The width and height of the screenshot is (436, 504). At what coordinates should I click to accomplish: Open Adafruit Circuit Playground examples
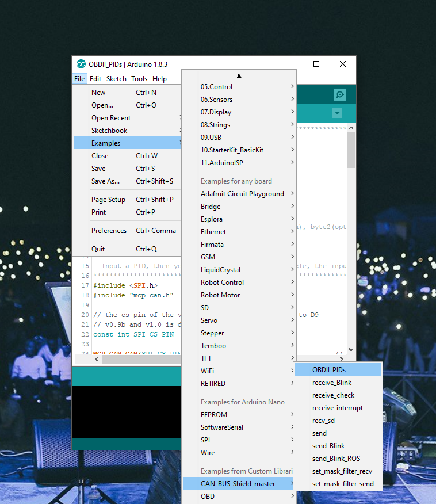(x=239, y=194)
